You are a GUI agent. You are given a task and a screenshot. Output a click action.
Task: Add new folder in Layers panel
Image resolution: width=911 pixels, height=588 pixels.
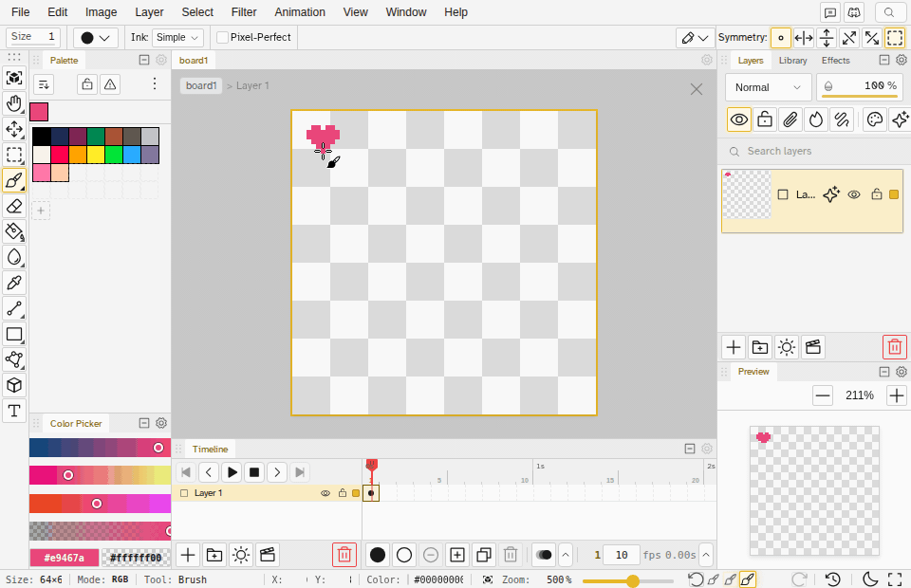point(759,347)
